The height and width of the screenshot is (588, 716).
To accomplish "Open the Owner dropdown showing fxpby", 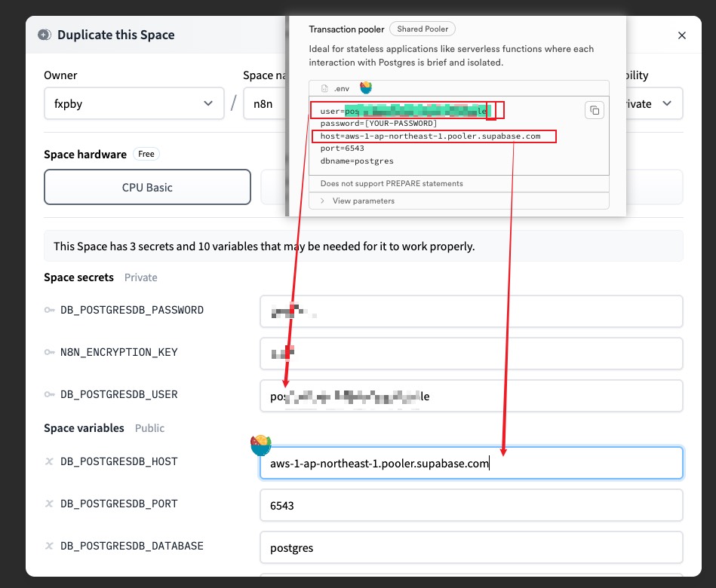I will [x=134, y=103].
